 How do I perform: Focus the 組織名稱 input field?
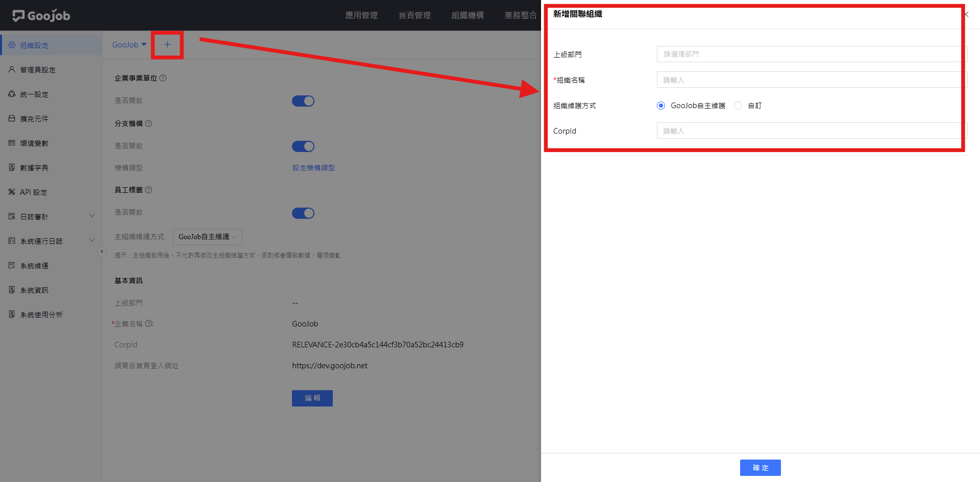tap(812, 80)
